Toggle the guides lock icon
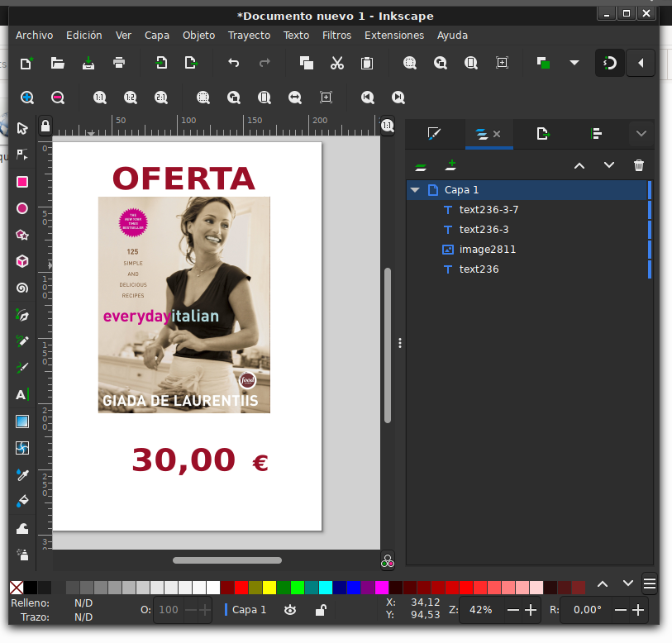Viewport: 672px width, 643px height. coord(45,126)
